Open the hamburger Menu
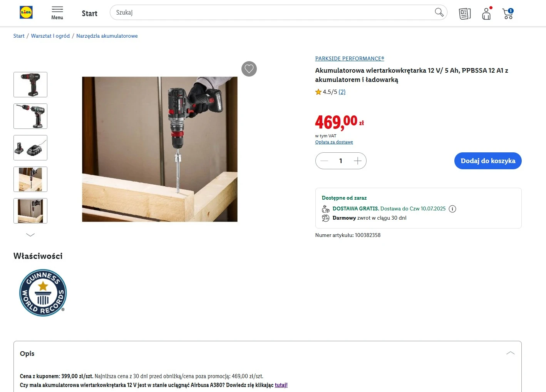 pos(57,13)
